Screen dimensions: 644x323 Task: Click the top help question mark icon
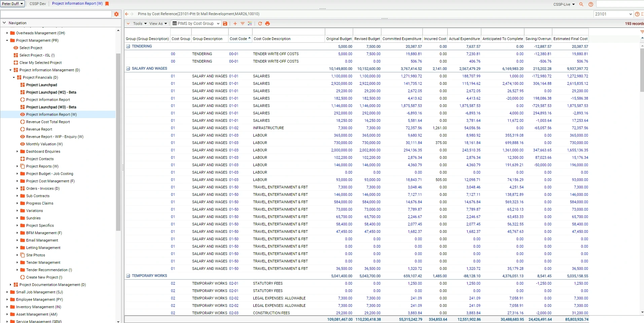tap(591, 4)
